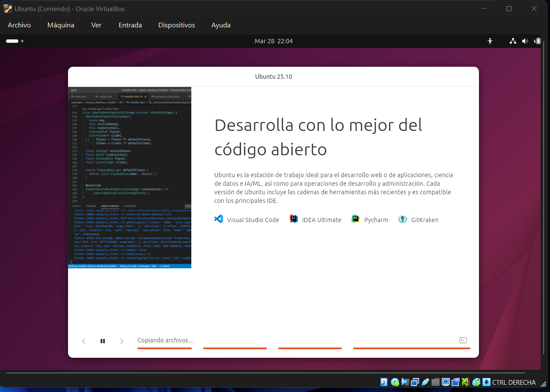Advance to the next slideshow slide
The image size is (550, 392).
122,341
